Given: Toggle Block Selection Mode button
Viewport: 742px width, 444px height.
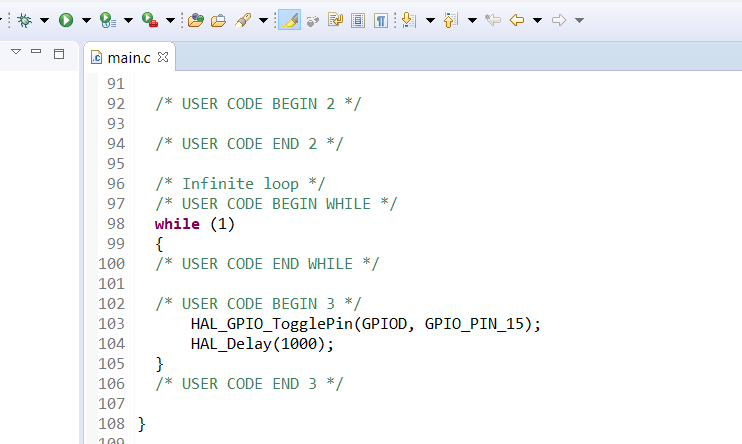Looking at the screenshot, I should click(358, 19).
